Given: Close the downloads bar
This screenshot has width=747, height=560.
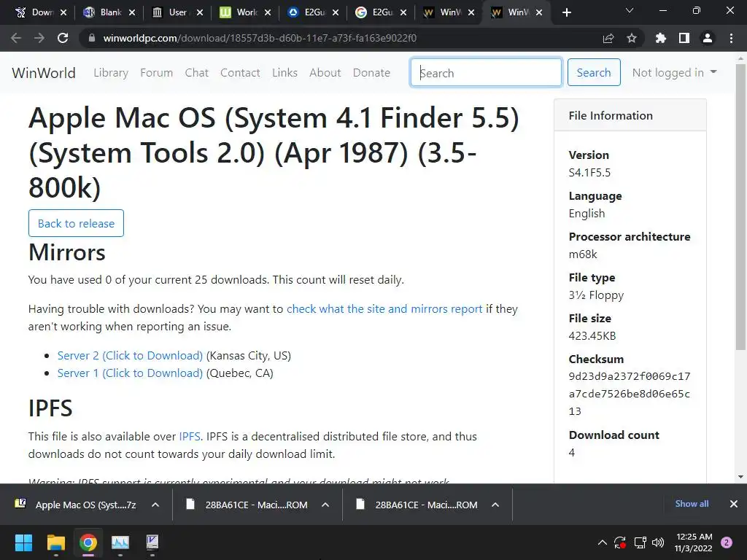Looking at the screenshot, I should (x=734, y=504).
